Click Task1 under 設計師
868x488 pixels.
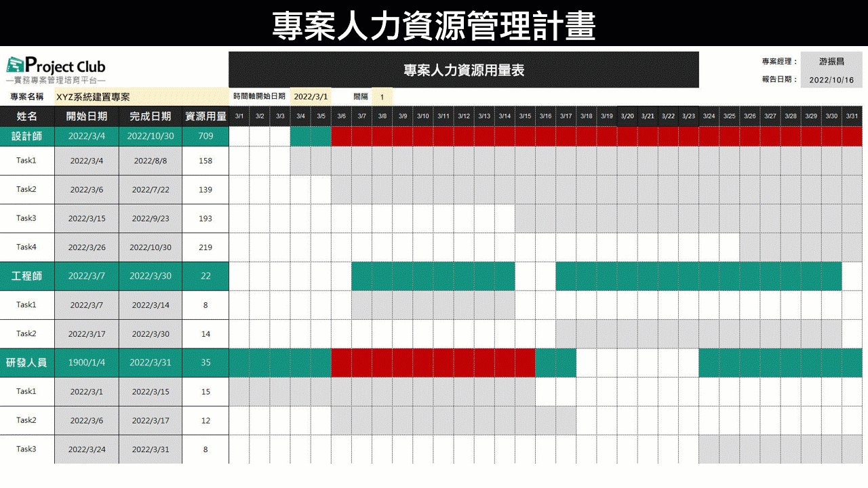coord(27,161)
